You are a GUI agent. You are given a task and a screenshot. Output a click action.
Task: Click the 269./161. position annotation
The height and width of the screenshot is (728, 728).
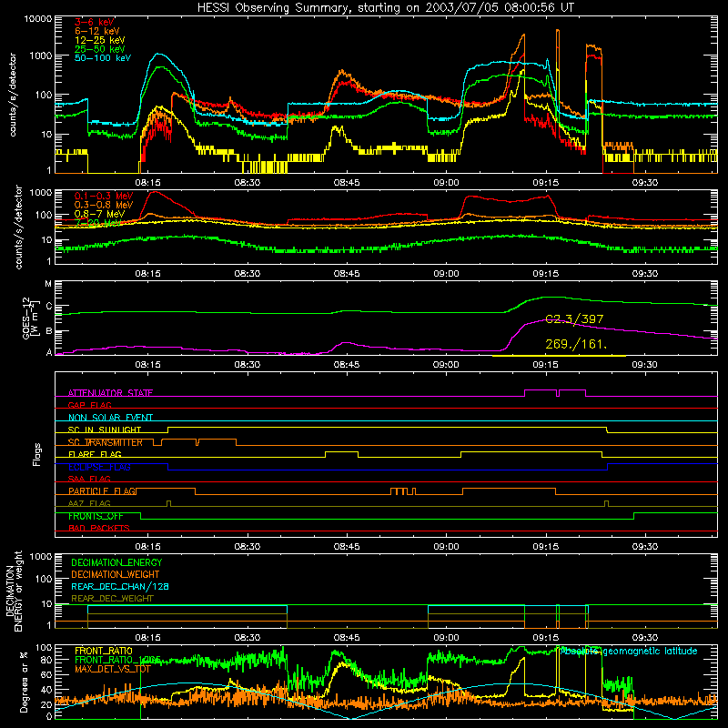[x=576, y=344]
